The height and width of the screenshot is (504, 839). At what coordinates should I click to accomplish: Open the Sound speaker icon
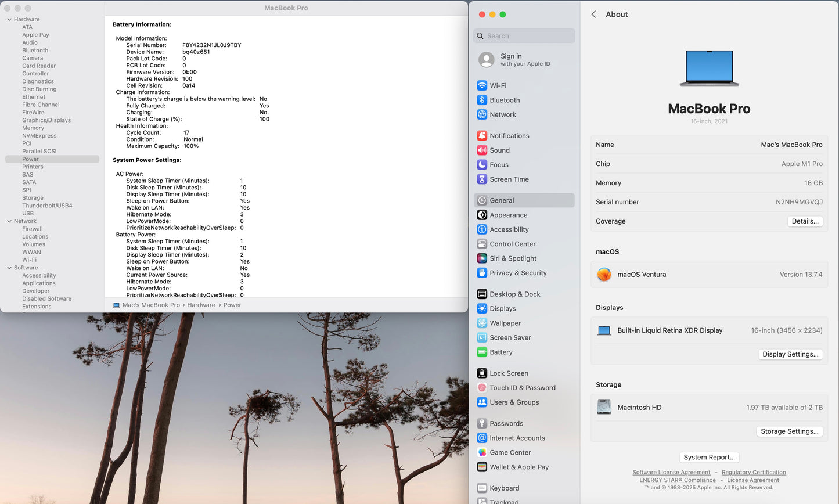click(x=482, y=150)
